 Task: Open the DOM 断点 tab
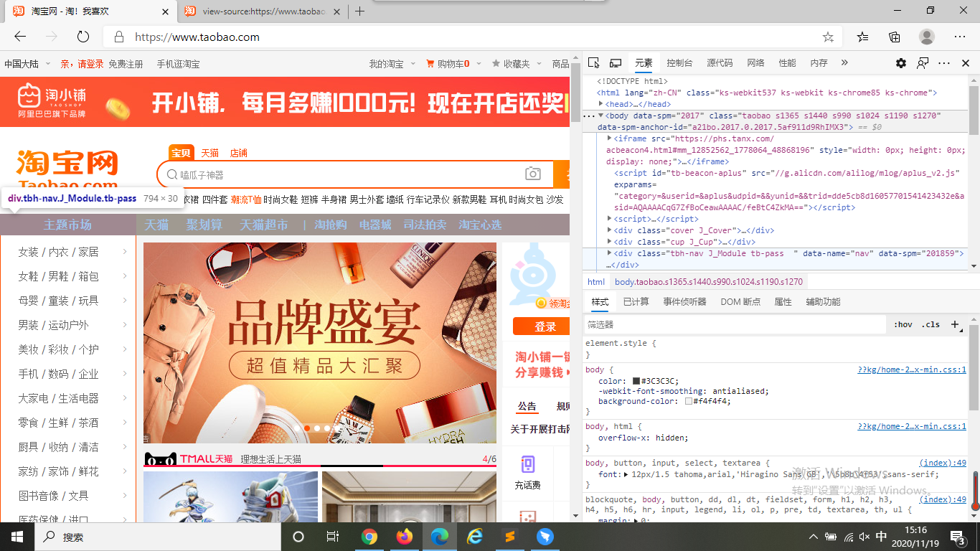[x=740, y=302]
